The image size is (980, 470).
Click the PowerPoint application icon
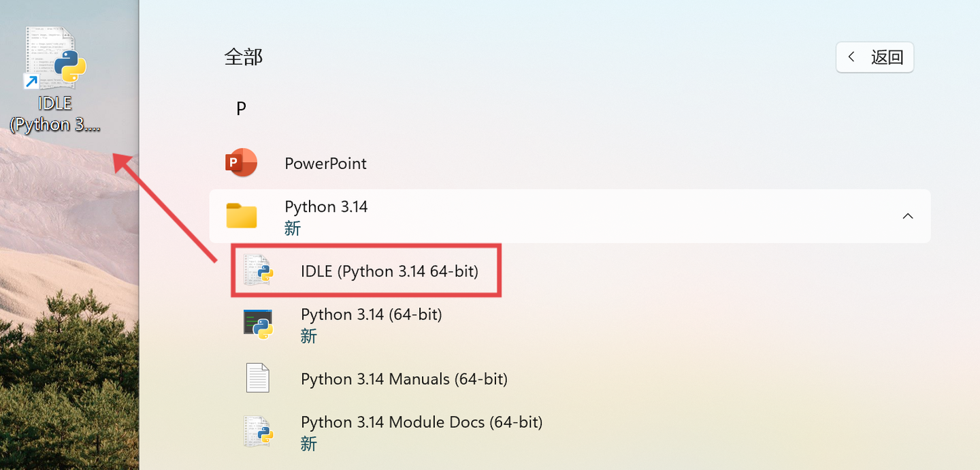pyautogui.click(x=242, y=162)
